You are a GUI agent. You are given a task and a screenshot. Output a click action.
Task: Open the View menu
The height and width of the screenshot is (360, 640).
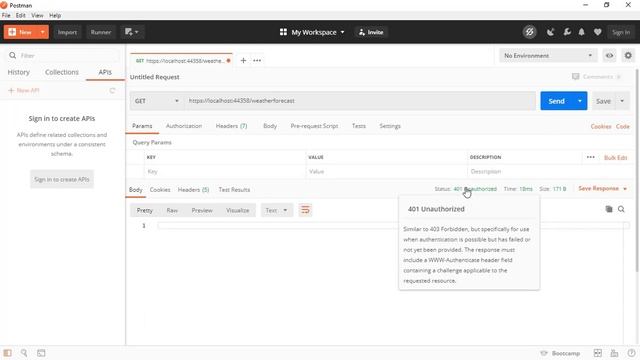[37, 16]
